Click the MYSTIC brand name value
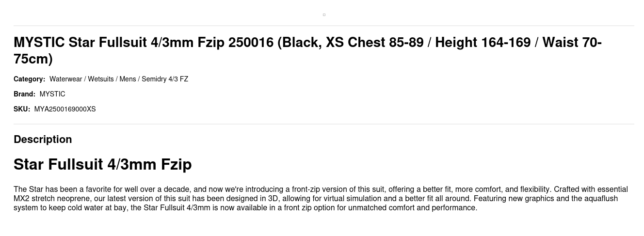 coord(52,94)
